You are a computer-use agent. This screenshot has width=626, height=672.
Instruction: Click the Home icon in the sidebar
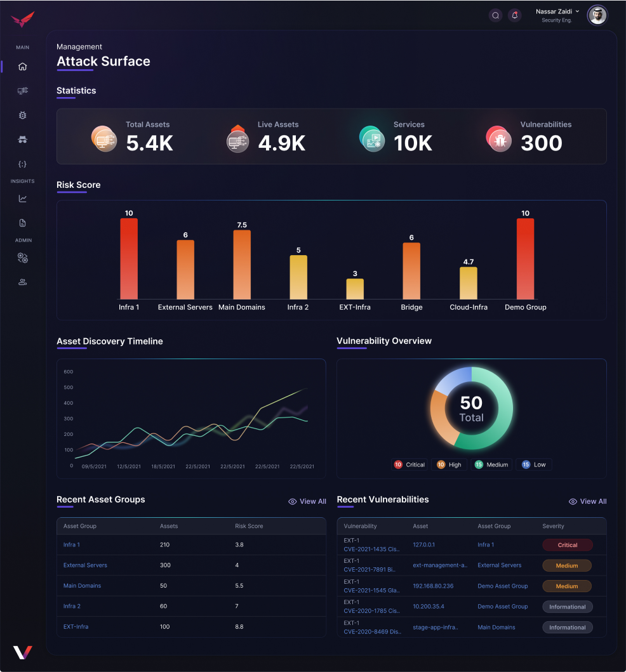23,67
